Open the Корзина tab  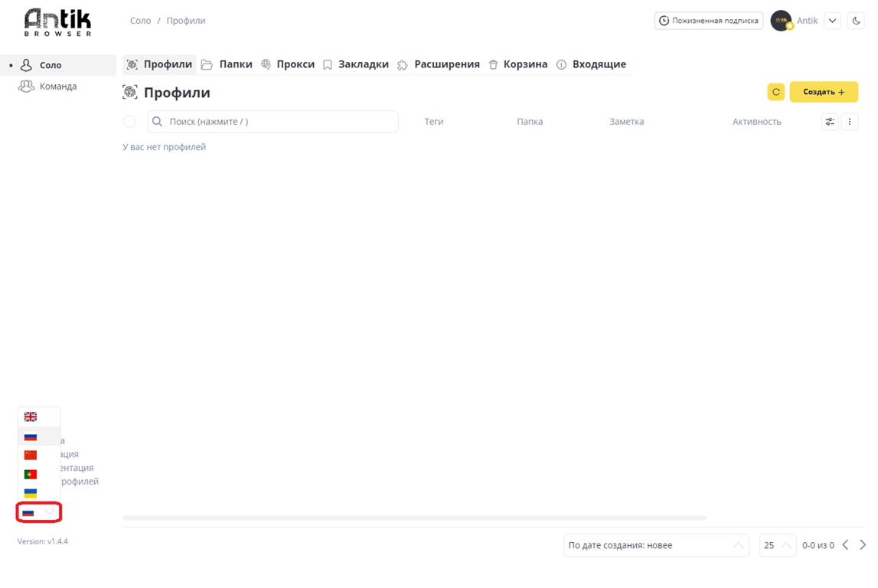click(x=518, y=64)
